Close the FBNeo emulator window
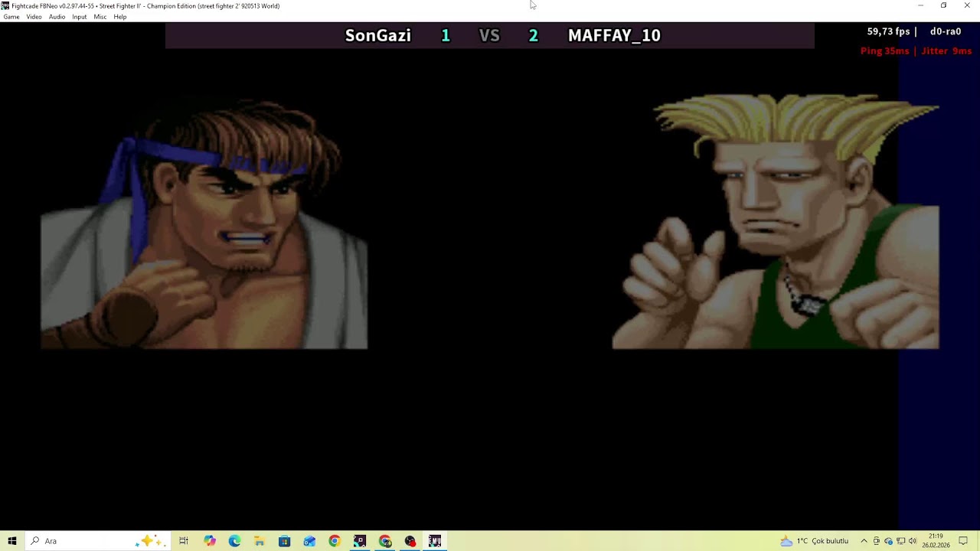Screen dimensions: 980x551 click(967, 5)
